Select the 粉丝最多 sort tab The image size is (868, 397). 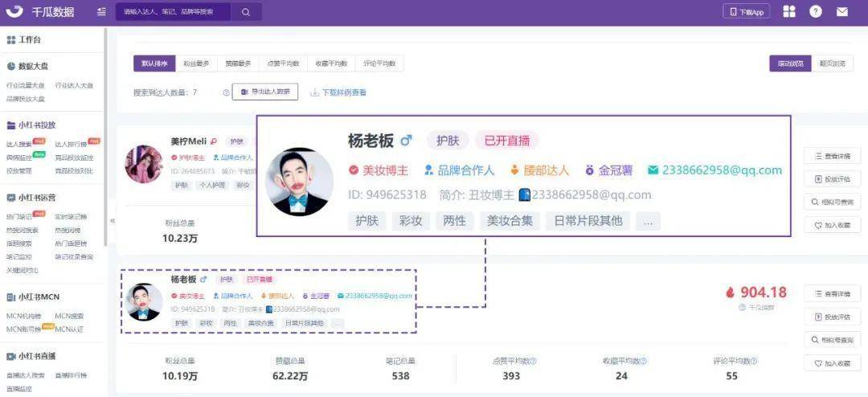click(x=196, y=63)
